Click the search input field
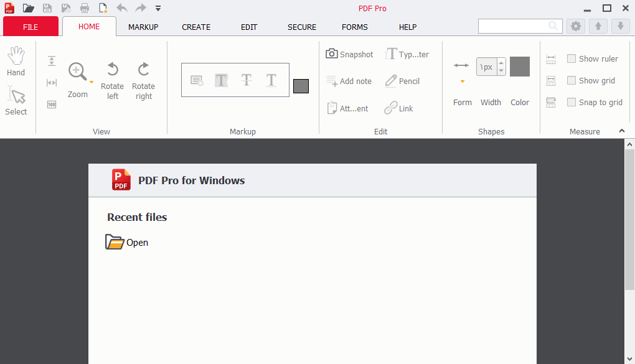 click(x=520, y=26)
